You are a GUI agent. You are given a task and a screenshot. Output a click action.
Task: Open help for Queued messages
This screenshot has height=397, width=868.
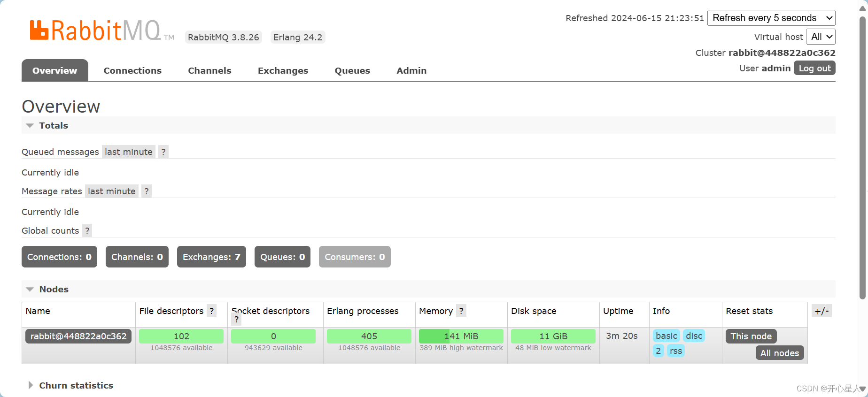coord(163,152)
